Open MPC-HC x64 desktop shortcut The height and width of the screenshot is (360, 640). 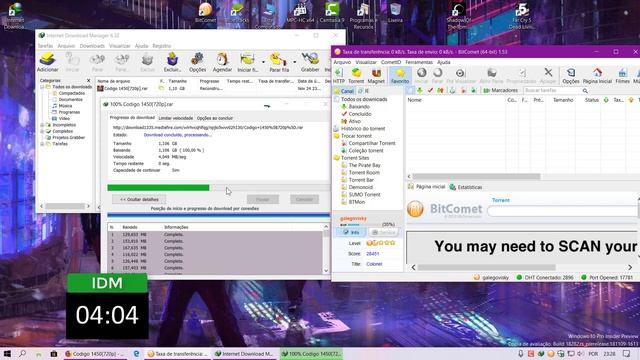coord(300,12)
